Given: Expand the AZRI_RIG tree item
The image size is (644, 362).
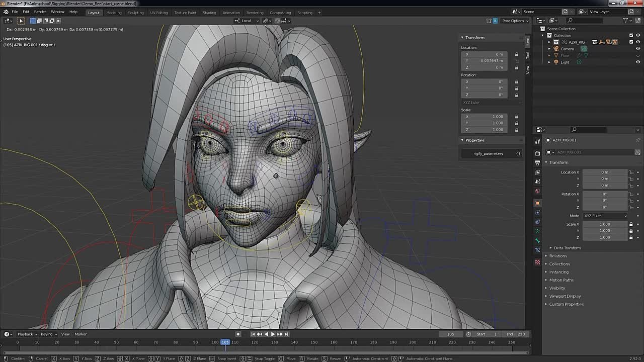Looking at the screenshot, I should click(x=549, y=42).
